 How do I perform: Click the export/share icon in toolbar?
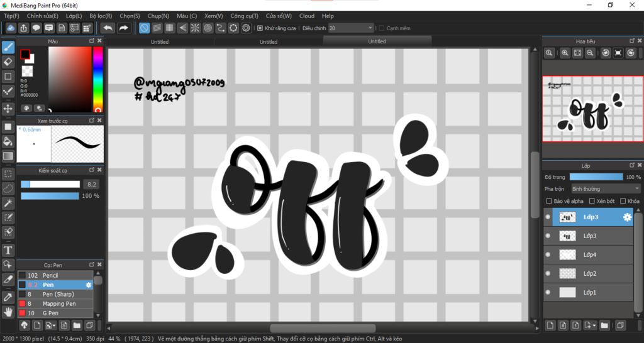pos(24,28)
